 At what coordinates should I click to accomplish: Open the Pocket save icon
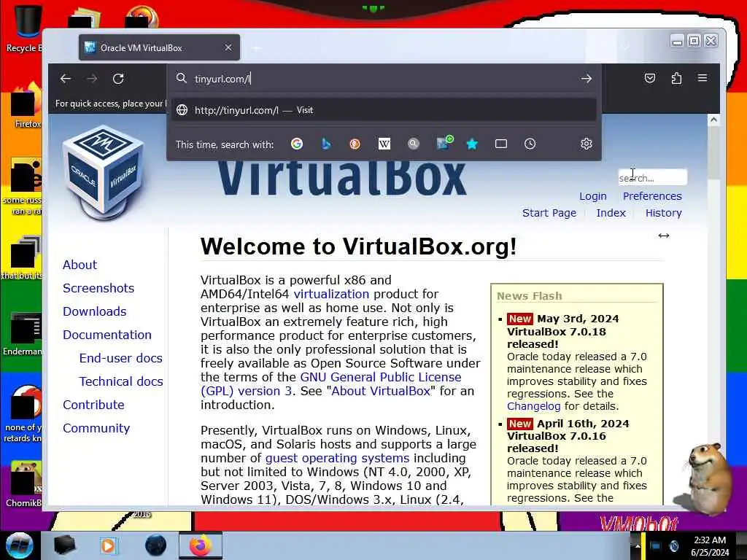click(x=650, y=78)
